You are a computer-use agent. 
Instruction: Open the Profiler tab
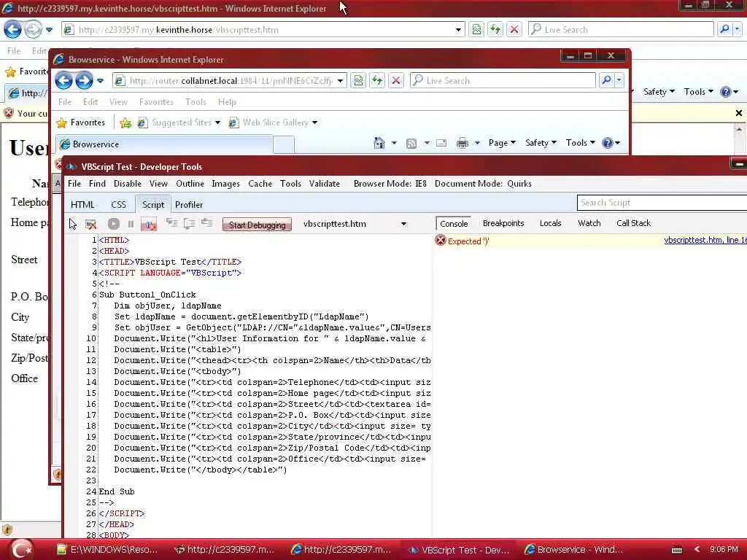point(189,205)
